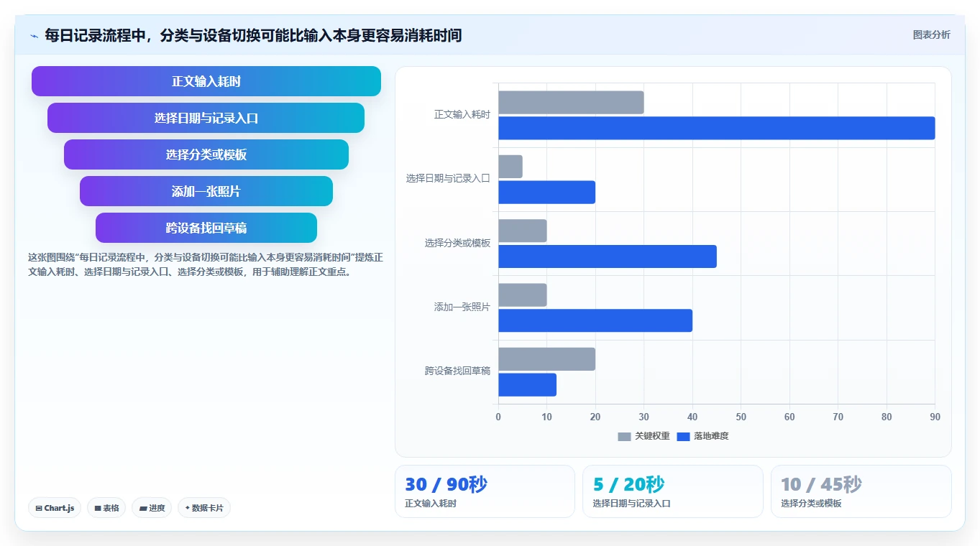The image size is (980, 546).
Task: Click the blue 落地难度 legend color box
Action: [683, 437]
